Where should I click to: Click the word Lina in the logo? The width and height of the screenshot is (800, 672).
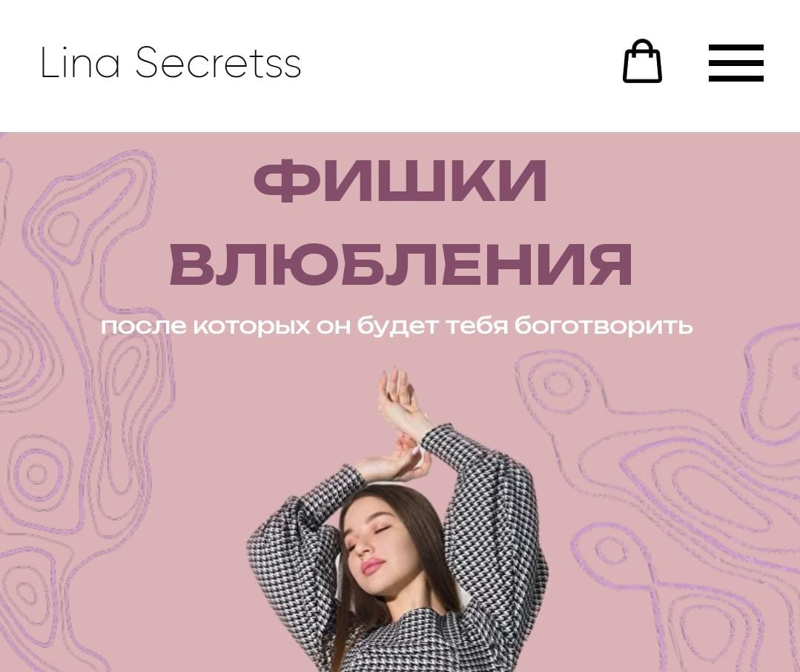[x=80, y=63]
